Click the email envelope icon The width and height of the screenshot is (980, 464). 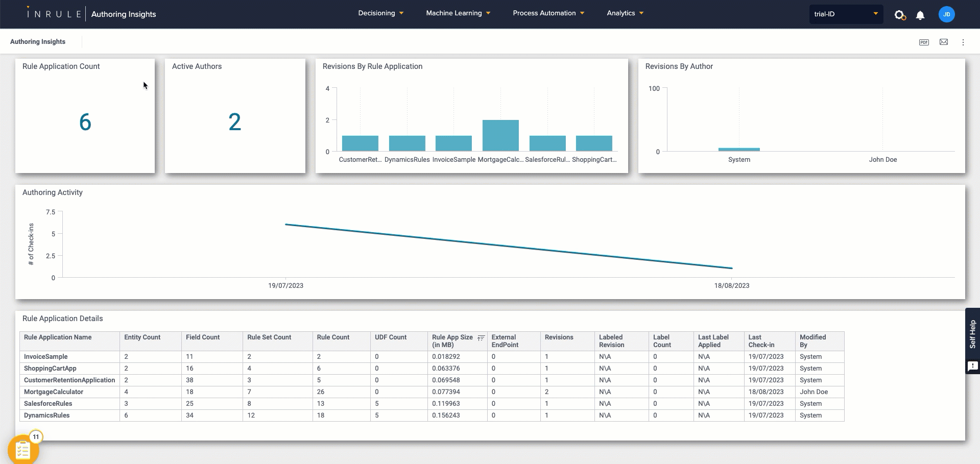click(x=944, y=42)
